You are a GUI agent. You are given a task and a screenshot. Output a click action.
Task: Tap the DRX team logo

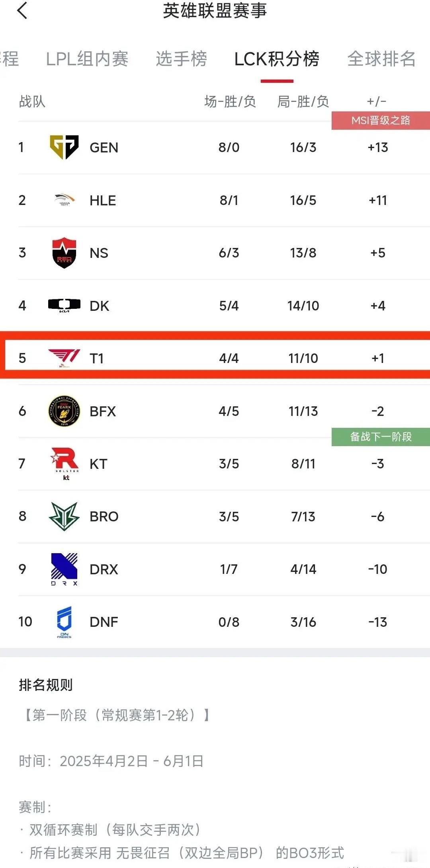[x=64, y=569]
